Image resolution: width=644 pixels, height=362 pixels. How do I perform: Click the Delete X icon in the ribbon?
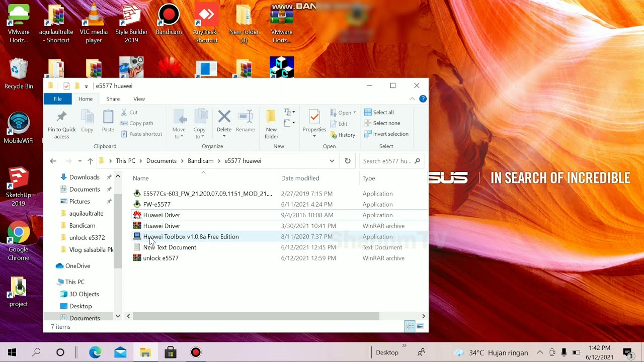pos(224,117)
